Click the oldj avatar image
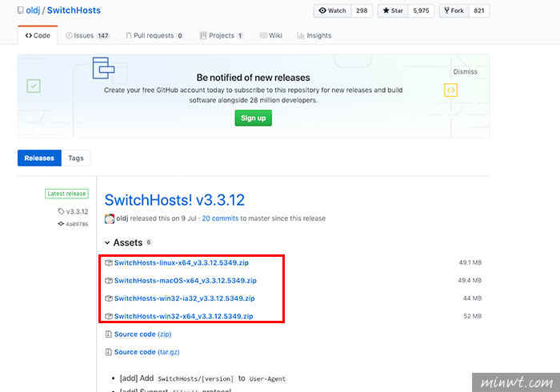560x392 pixels. [x=110, y=218]
